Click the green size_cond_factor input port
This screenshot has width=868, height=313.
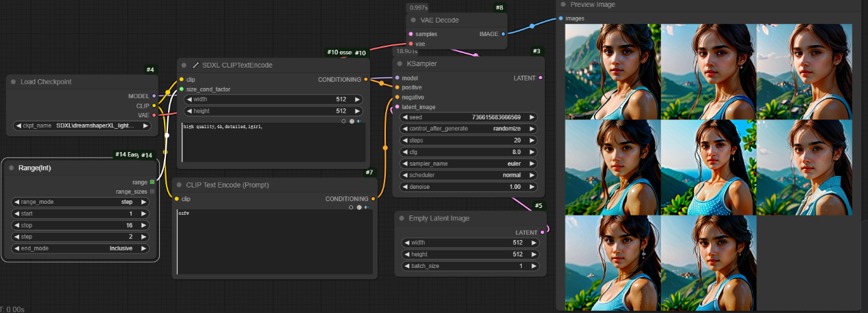coord(182,89)
